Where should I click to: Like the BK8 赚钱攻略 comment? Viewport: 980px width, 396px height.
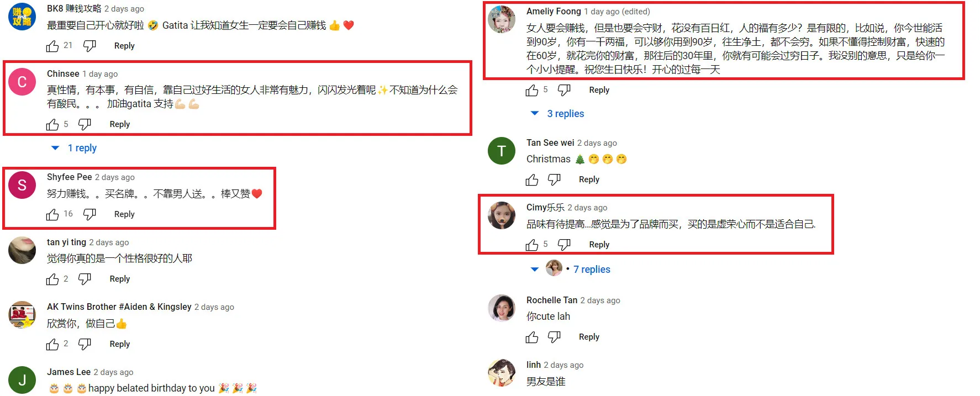[x=52, y=46]
